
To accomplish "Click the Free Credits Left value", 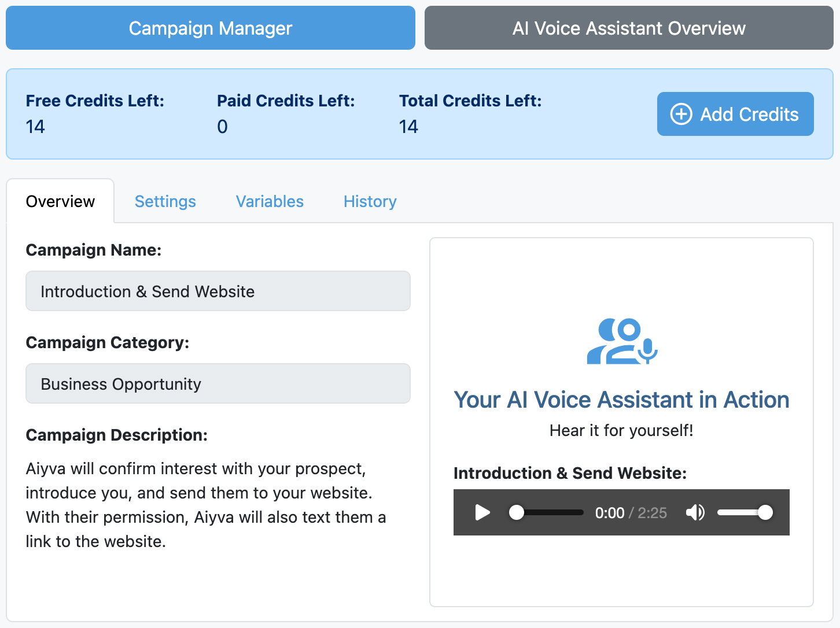I will click(x=35, y=127).
